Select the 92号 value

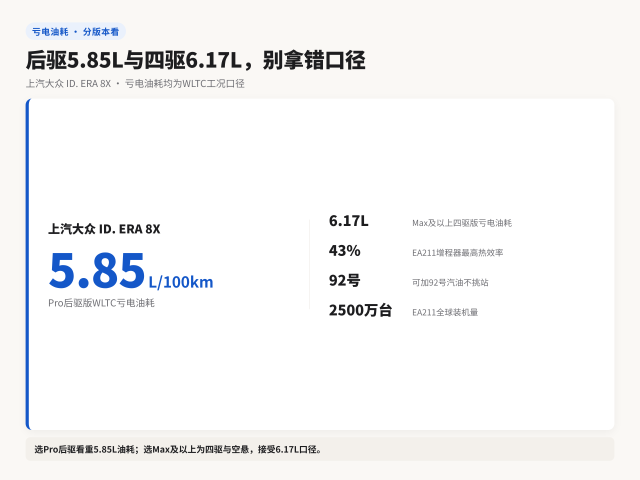(344, 280)
